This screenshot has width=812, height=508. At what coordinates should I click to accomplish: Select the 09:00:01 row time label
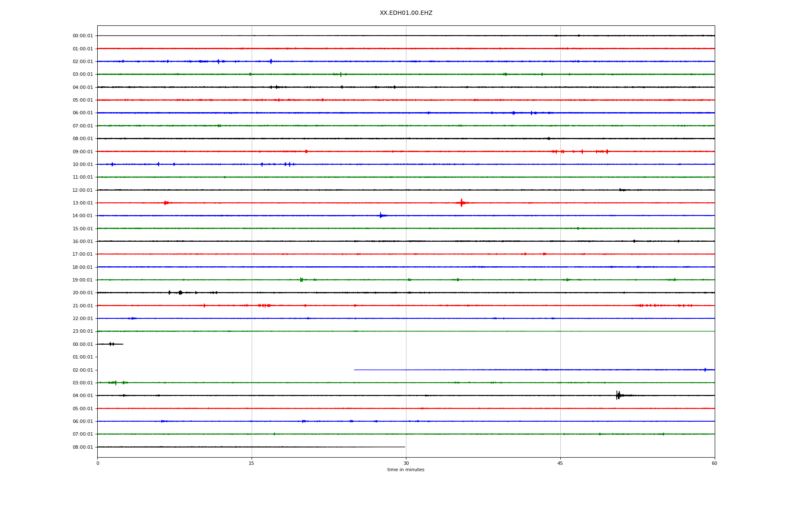(x=82, y=152)
